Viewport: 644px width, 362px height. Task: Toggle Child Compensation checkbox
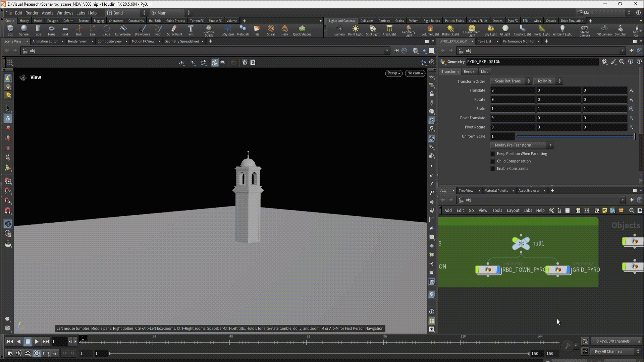click(493, 161)
